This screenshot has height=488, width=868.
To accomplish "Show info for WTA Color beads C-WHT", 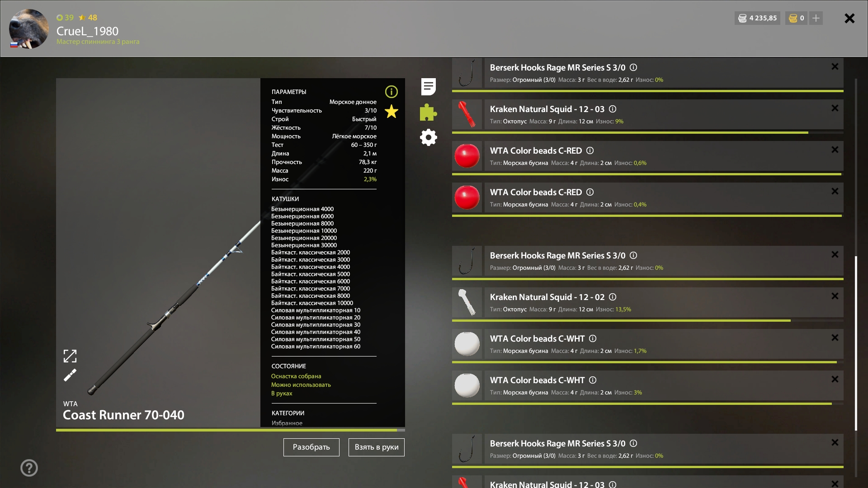I will tap(593, 339).
